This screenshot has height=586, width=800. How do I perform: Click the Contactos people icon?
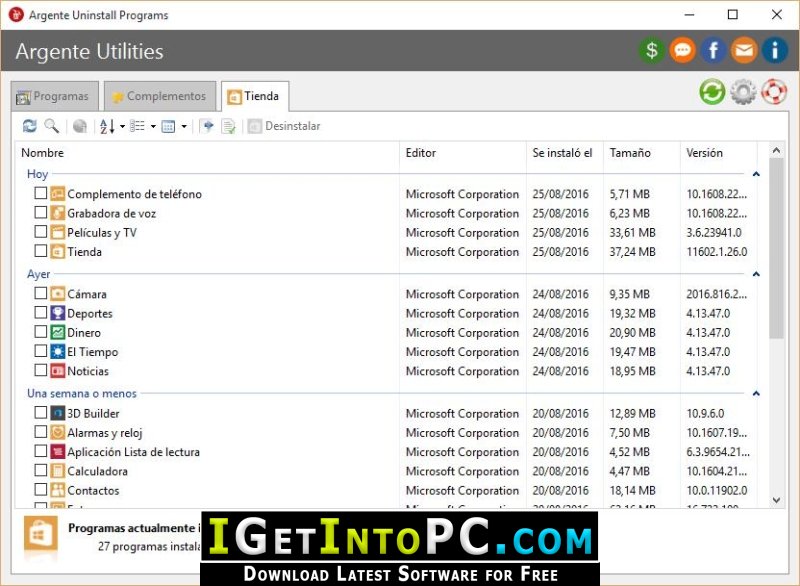click(58, 490)
